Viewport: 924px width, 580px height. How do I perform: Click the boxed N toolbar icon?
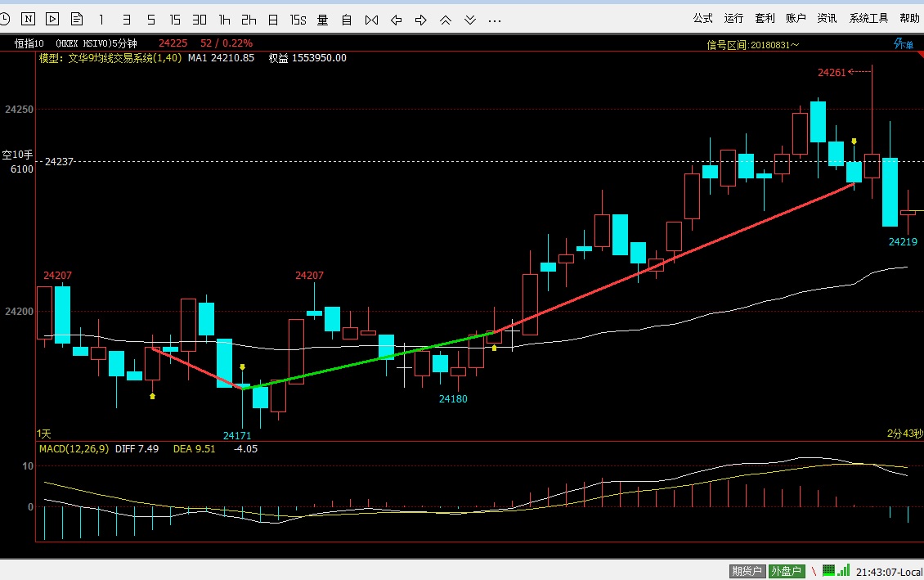click(x=28, y=18)
